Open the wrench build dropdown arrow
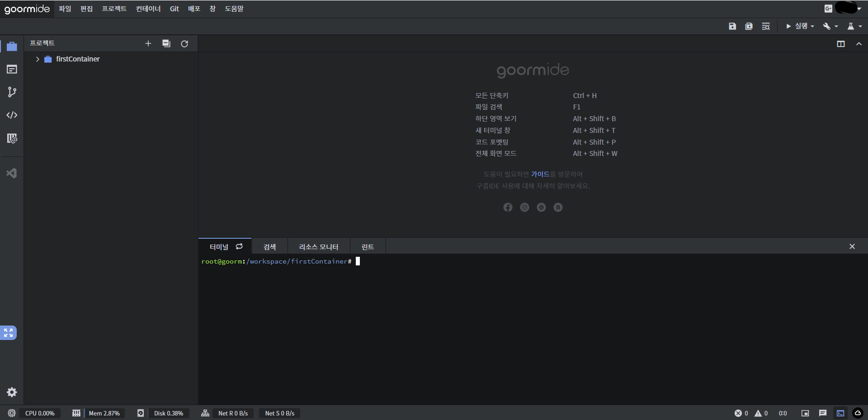 point(836,27)
